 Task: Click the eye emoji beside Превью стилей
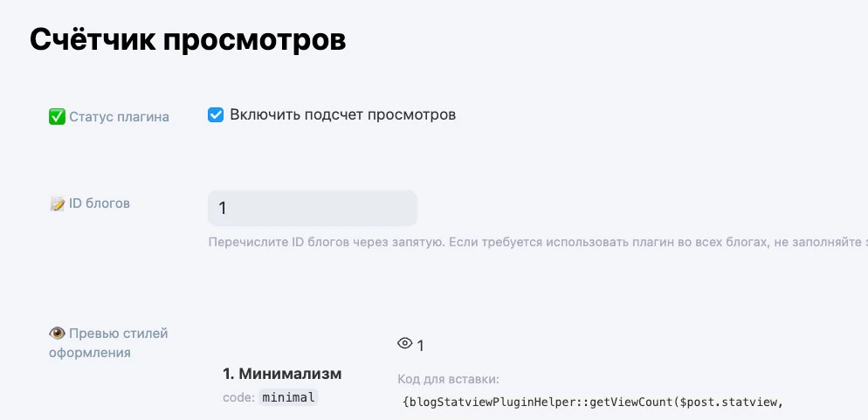57,333
